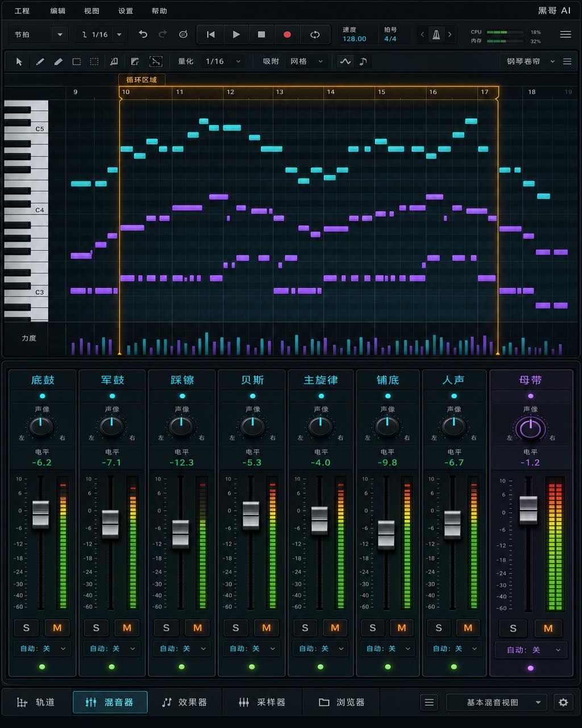Image resolution: width=582 pixels, height=728 pixels.
Task: Select the note mode icon
Action: coord(363,61)
